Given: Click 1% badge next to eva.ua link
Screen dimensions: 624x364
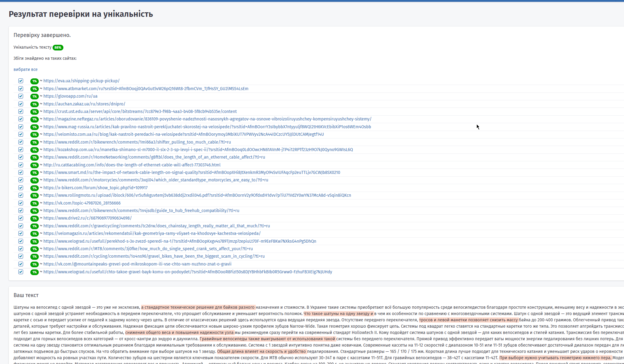Looking at the screenshot, I should click(x=34, y=81).
